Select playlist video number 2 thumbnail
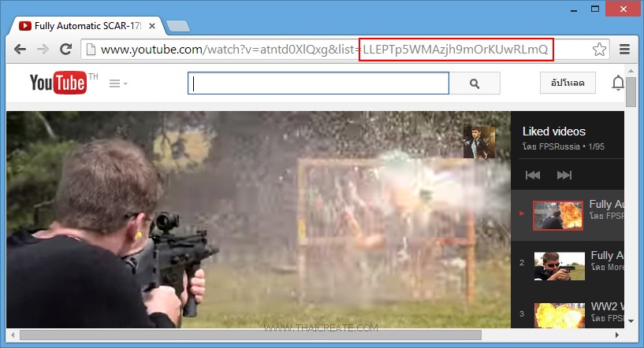644x348 pixels. coord(560,266)
